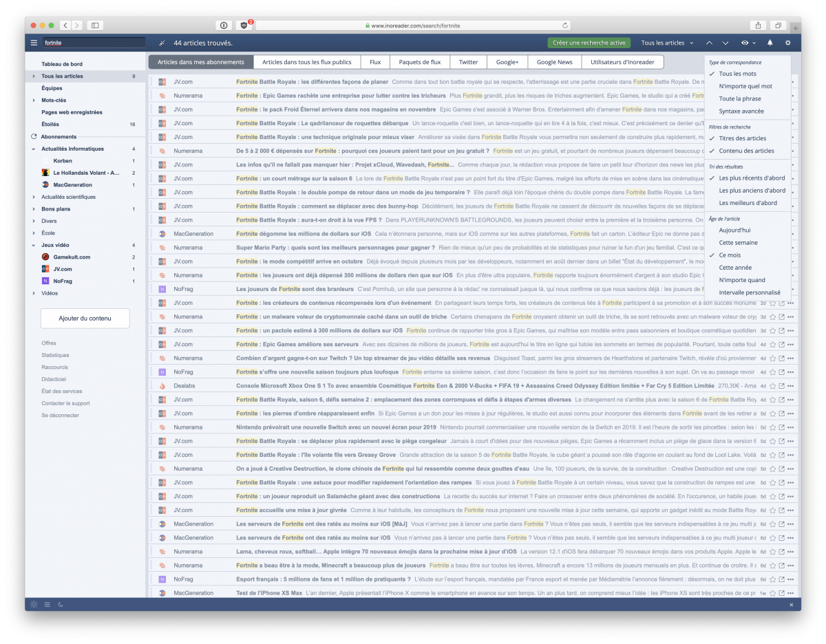This screenshot has height=644, width=826.
Task: Star the 'Nintendo prévoirait une nouvelle Switch' article
Action: 772,427
